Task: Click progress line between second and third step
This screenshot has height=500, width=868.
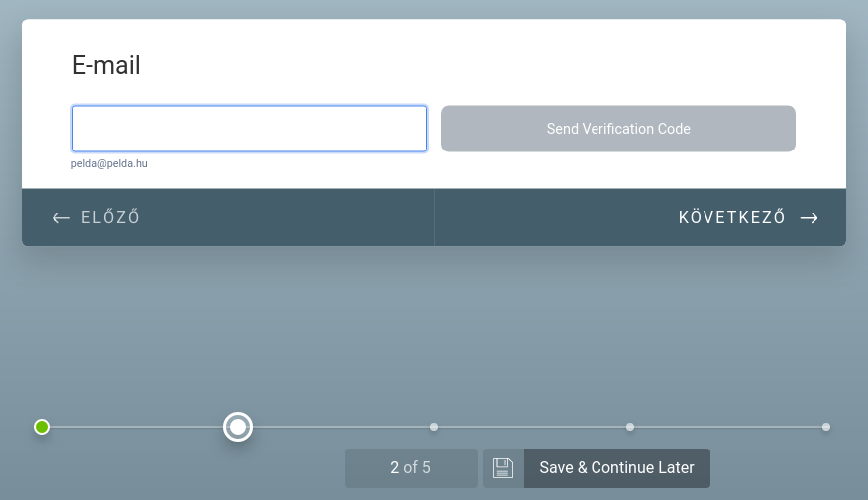Action: click(341, 427)
